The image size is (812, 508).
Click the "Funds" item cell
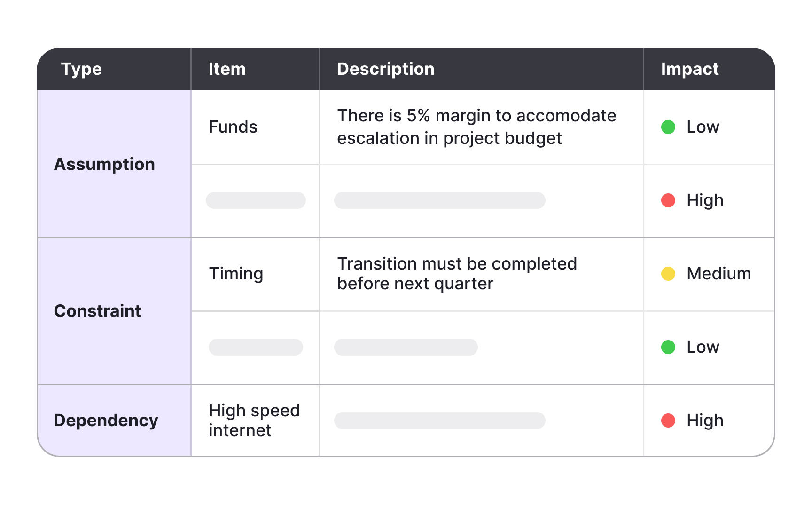pos(233,127)
